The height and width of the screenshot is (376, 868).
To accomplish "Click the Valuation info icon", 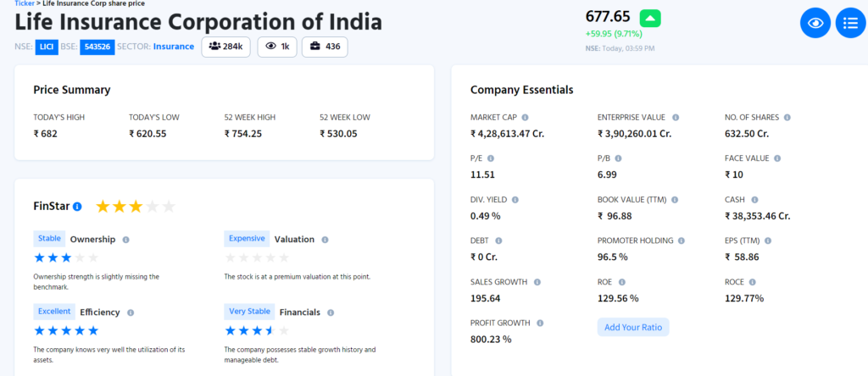I will [x=325, y=240].
